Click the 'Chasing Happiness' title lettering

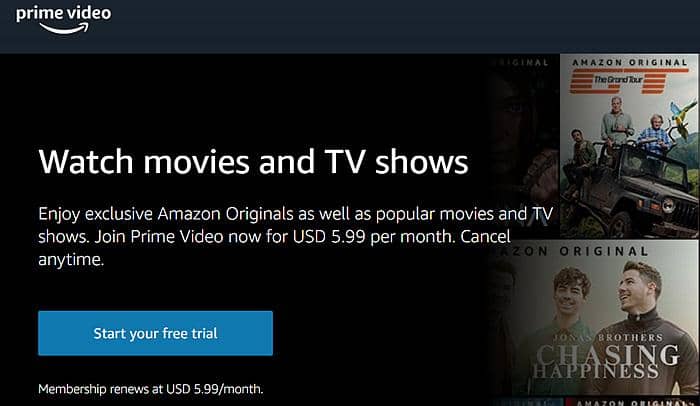click(x=606, y=362)
